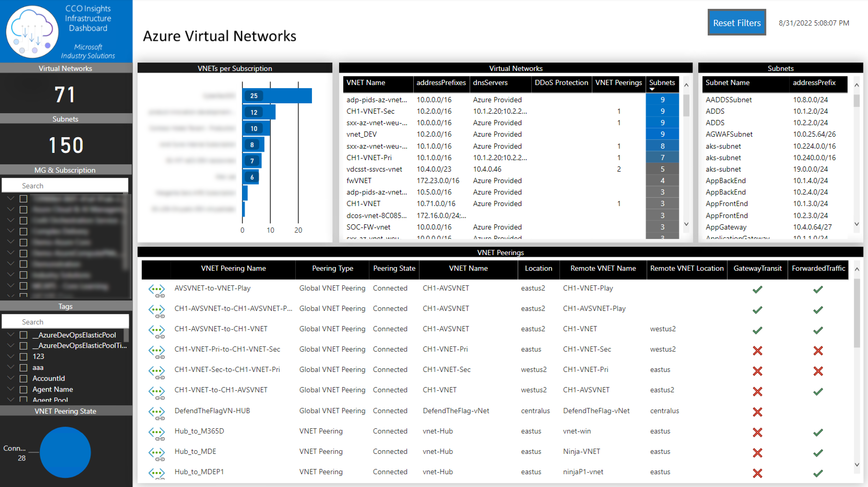Select the Agent Name tag checkbox
The width and height of the screenshot is (868, 487).
[x=23, y=390]
